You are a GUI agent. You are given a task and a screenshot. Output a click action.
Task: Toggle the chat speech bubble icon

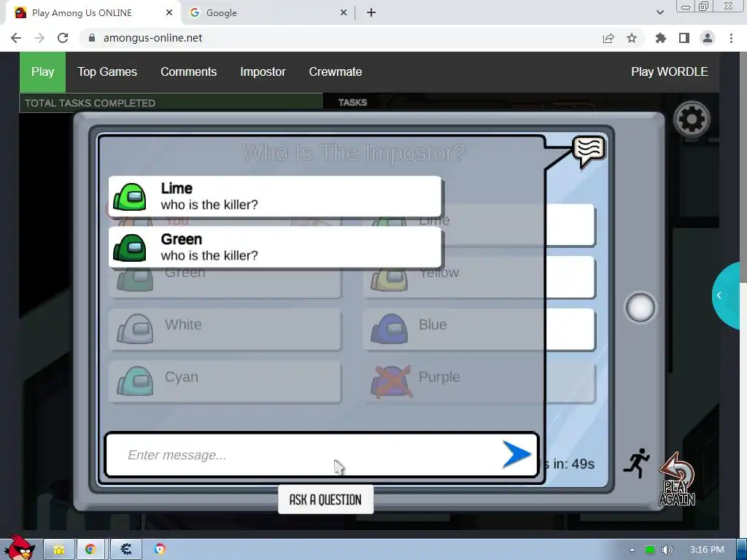[589, 151]
